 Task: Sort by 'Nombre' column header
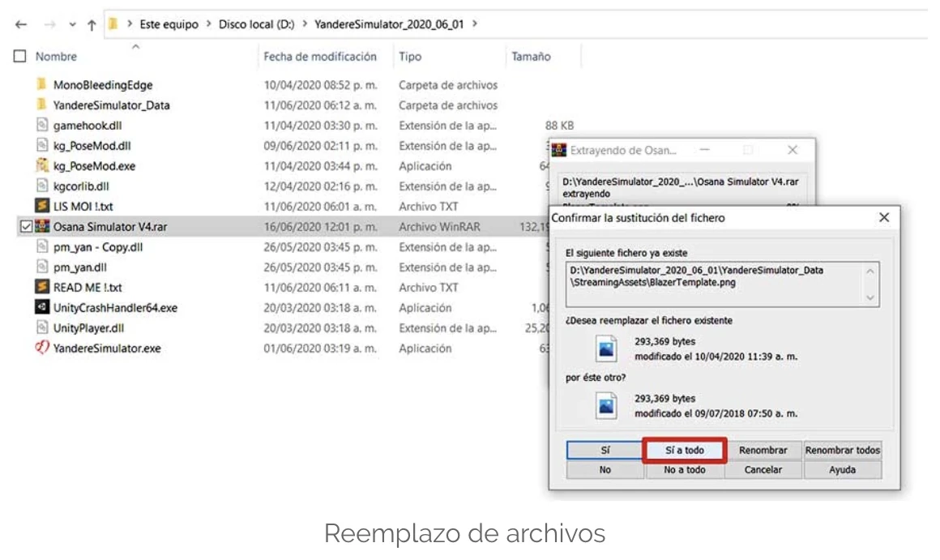(x=56, y=57)
